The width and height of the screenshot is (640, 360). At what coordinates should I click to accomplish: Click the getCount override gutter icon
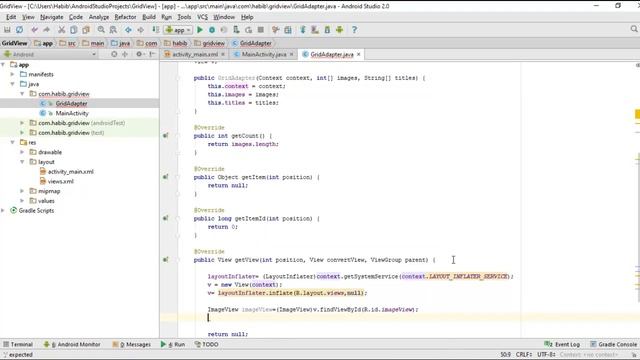pos(165,136)
